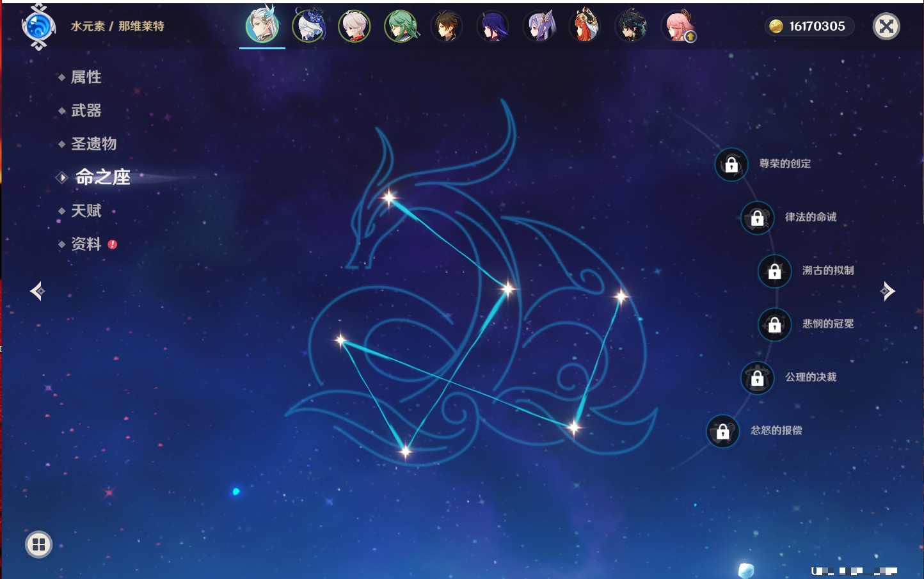Screen dimensions: 924x579
Task: Click the constellation star on the dragon's head
Action: coord(388,198)
